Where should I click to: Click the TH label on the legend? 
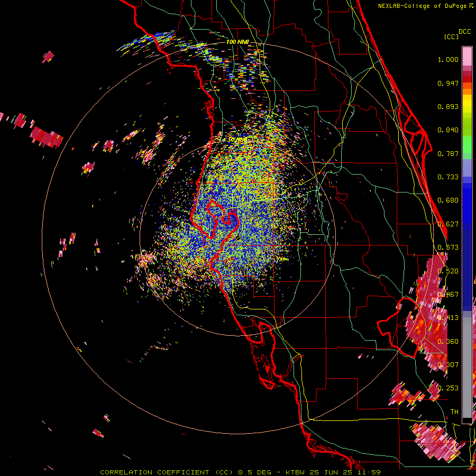click(454, 411)
